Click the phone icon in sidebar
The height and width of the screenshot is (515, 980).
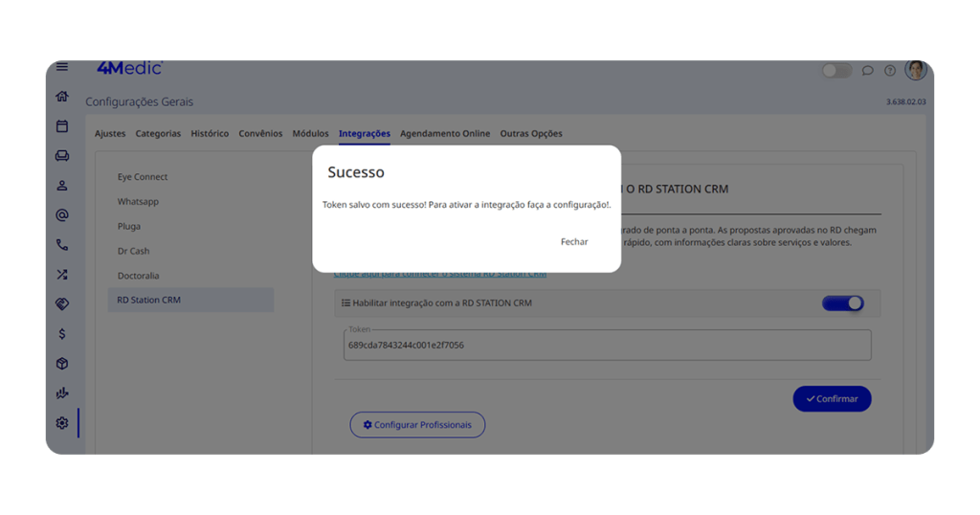pyautogui.click(x=62, y=245)
